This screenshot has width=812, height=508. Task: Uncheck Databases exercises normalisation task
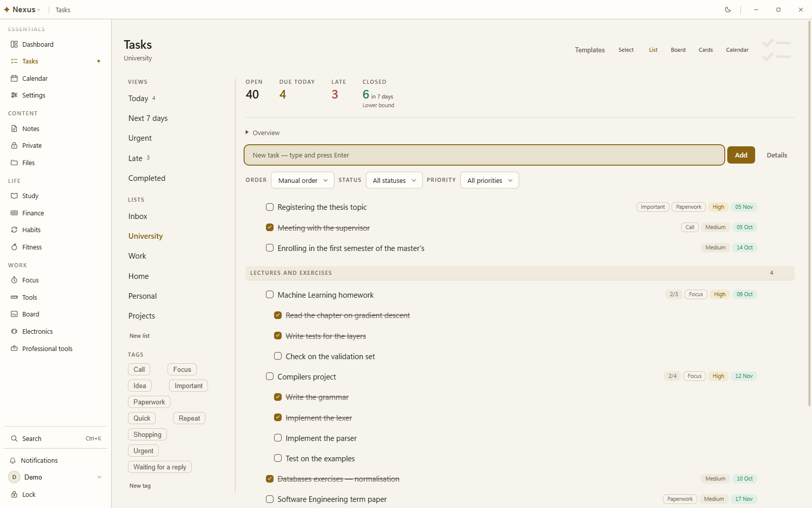pyautogui.click(x=269, y=479)
